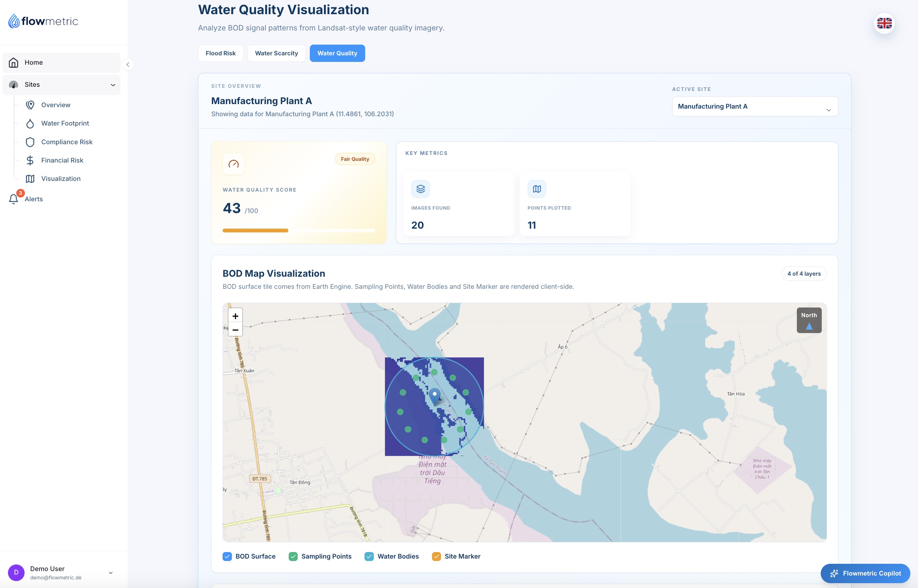This screenshot has height=588, width=918.
Task: Click the ĐT.785 road shield
Action: pos(260,478)
